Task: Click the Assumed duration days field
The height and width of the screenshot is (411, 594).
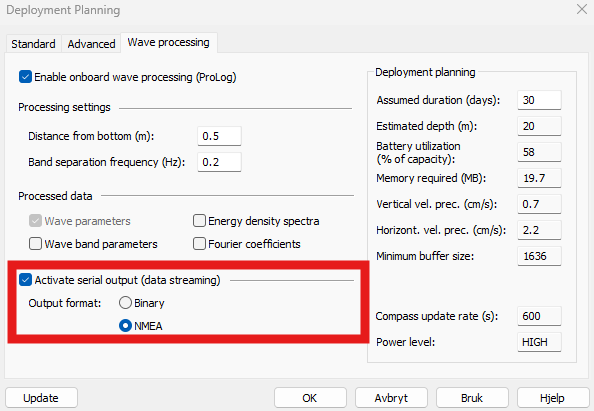Action: pyautogui.click(x=539, y=100)
